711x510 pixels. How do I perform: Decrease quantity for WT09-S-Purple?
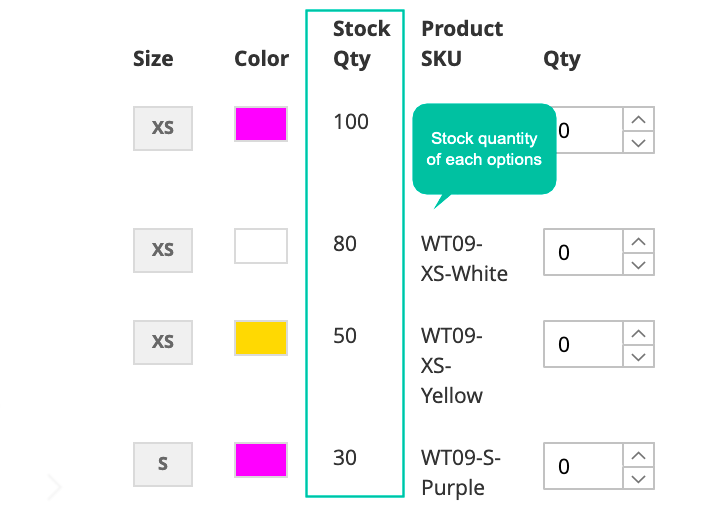[638, 479]
